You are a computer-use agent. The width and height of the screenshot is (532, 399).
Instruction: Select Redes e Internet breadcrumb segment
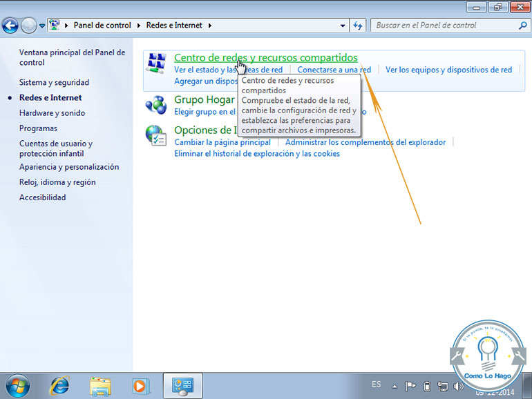click(174, 26)
